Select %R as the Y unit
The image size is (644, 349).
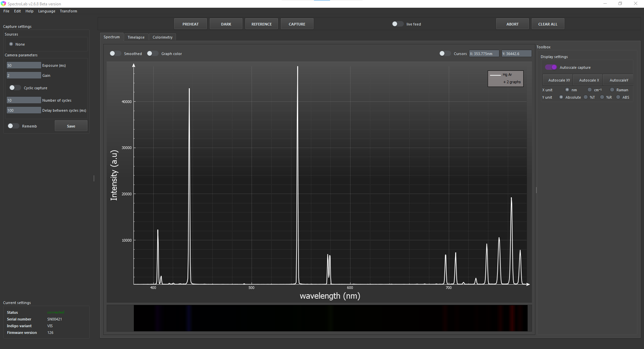602,97
